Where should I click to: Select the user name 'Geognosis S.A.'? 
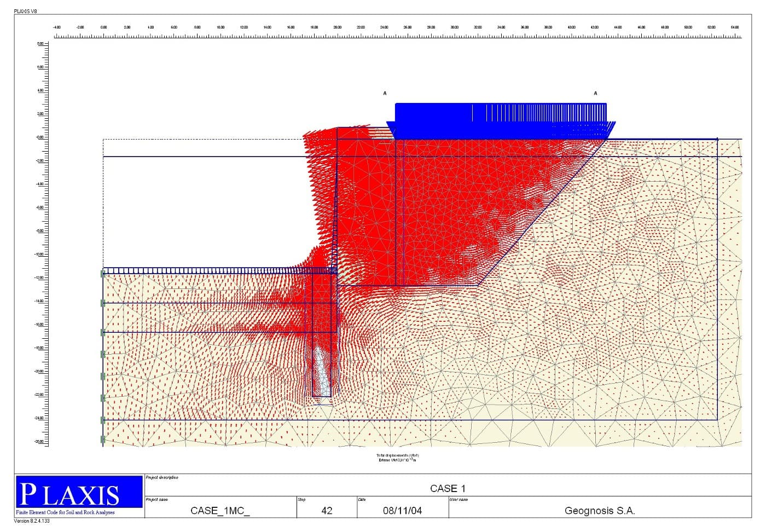click(600, 511)
